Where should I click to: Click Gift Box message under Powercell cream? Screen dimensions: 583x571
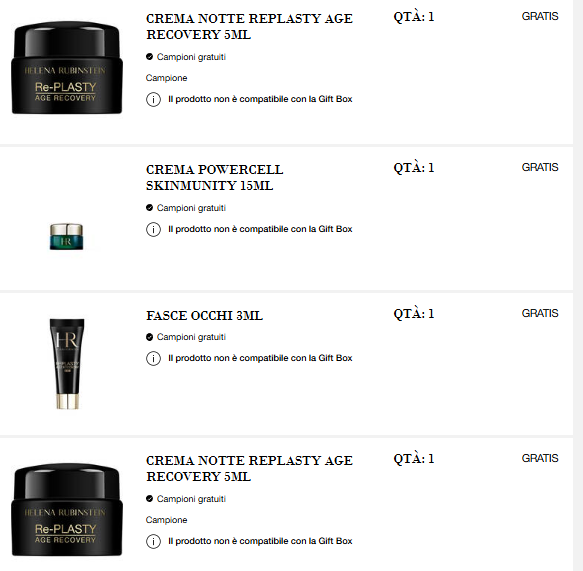(x=260, y=229)
